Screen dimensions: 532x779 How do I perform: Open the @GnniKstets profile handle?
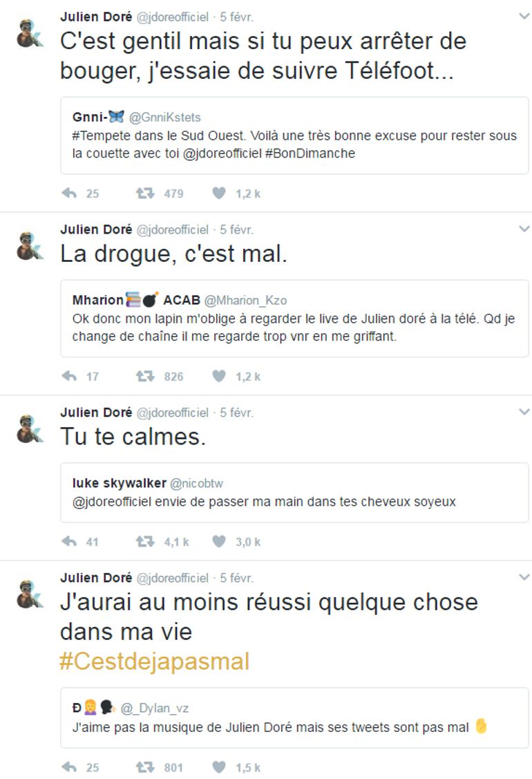[x=164, y=118]
